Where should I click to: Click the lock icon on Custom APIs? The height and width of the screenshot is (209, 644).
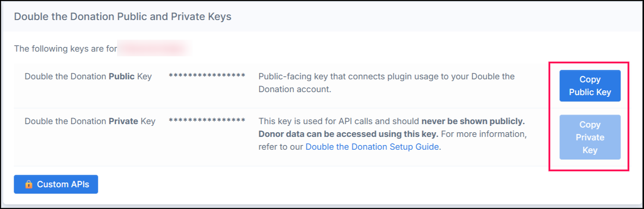click(29, 184)
